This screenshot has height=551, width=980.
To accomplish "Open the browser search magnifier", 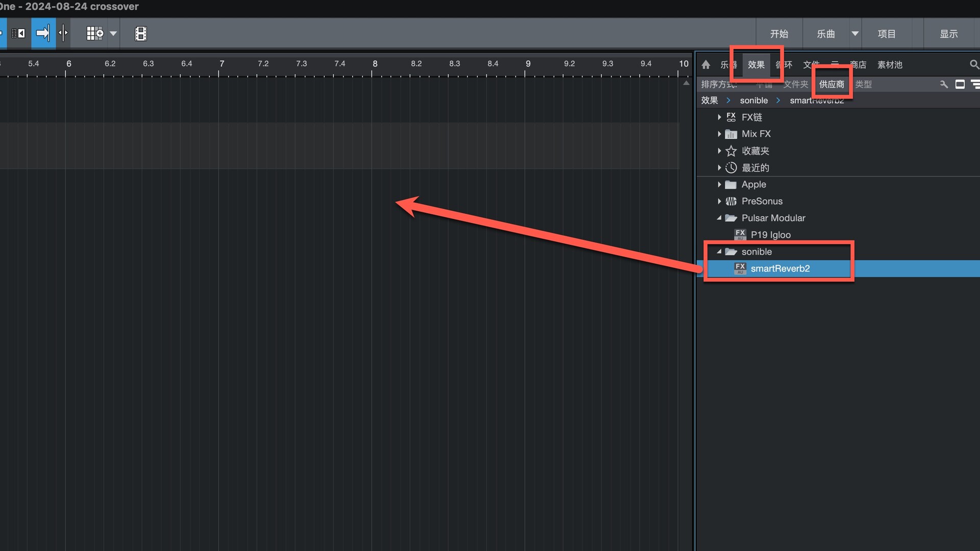I will (x=974, y=65).
